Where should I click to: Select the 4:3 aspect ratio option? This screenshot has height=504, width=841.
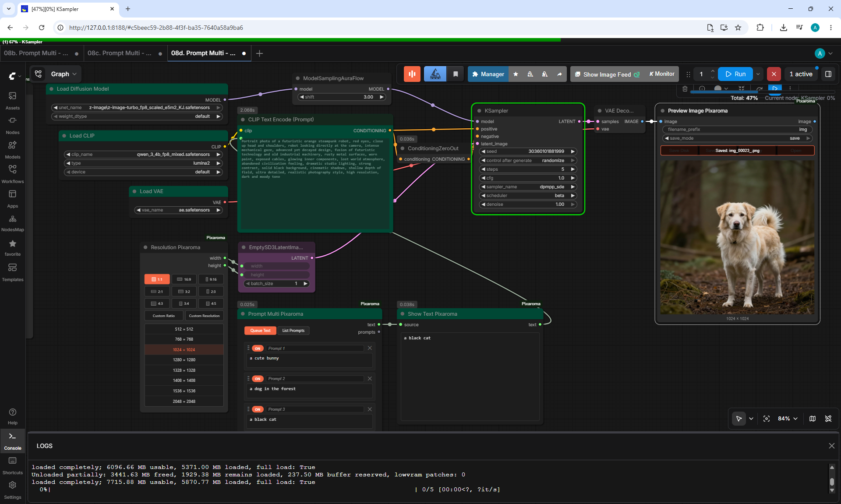157,303
